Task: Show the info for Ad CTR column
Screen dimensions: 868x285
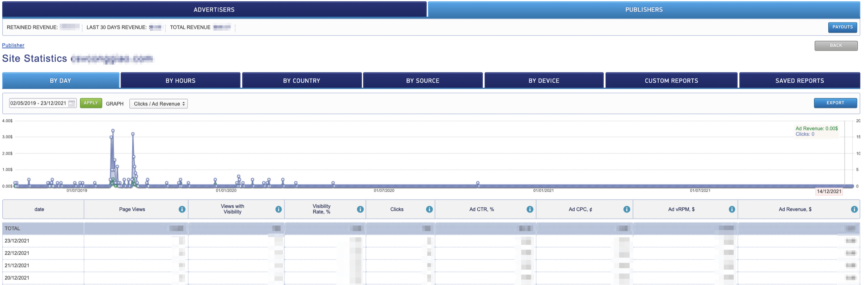Action: click(530, 209)
